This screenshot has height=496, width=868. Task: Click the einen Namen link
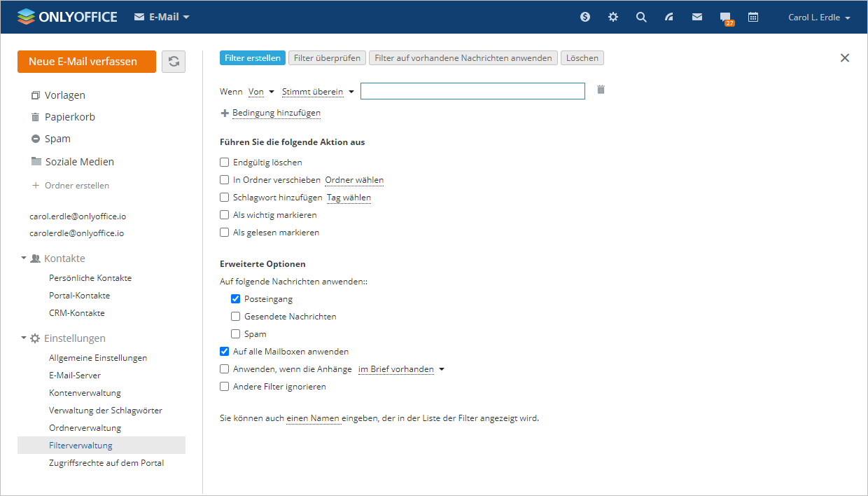[314, 419]
